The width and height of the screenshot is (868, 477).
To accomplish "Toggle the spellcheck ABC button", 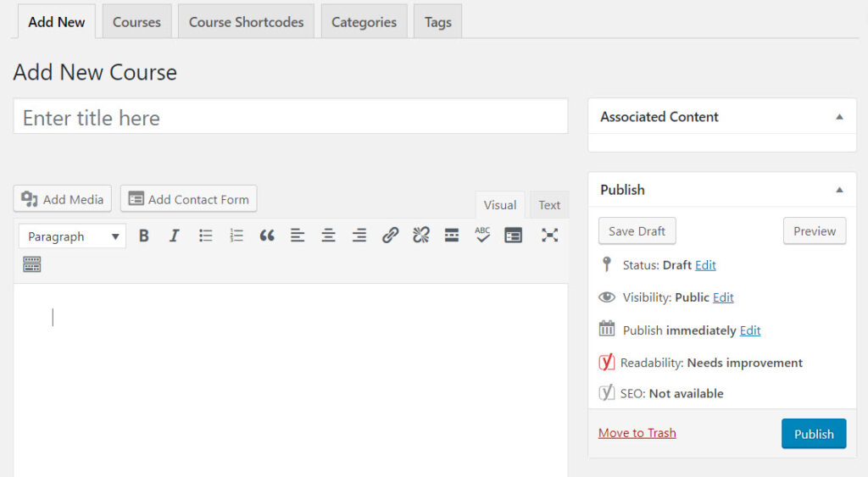I will tap(482, 235).
